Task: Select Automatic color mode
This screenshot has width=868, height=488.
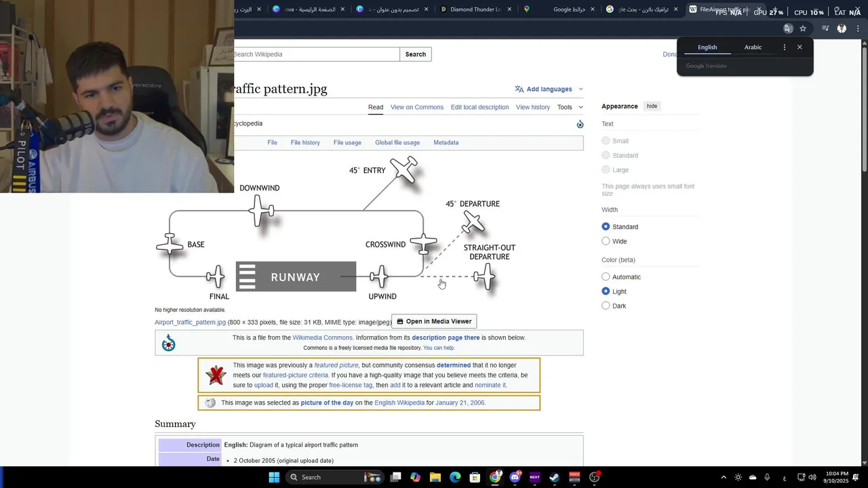Action: click(606, 277)
